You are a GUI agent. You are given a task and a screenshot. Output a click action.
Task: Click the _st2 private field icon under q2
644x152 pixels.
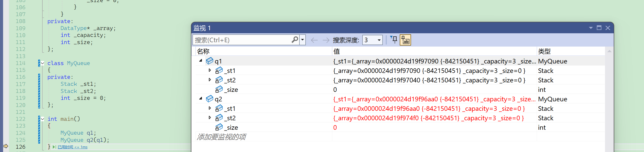219,118
